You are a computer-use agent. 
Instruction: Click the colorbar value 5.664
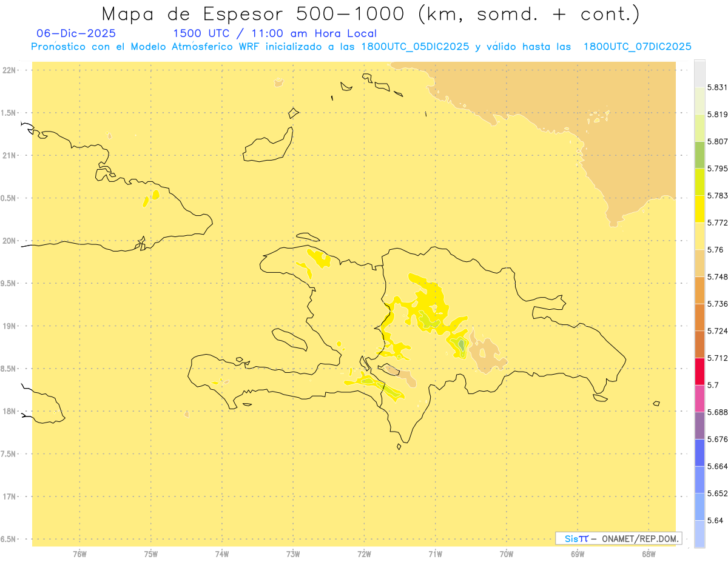(718, 466)
